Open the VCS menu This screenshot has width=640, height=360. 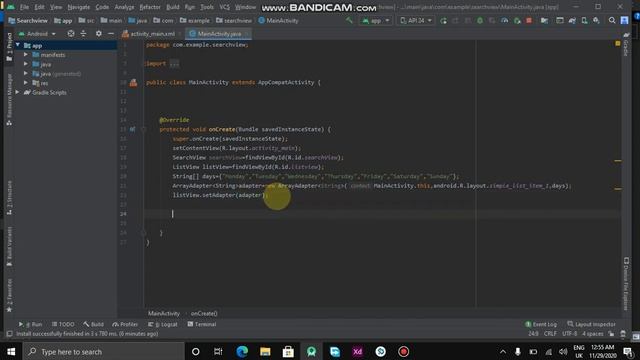click(224, 7)
